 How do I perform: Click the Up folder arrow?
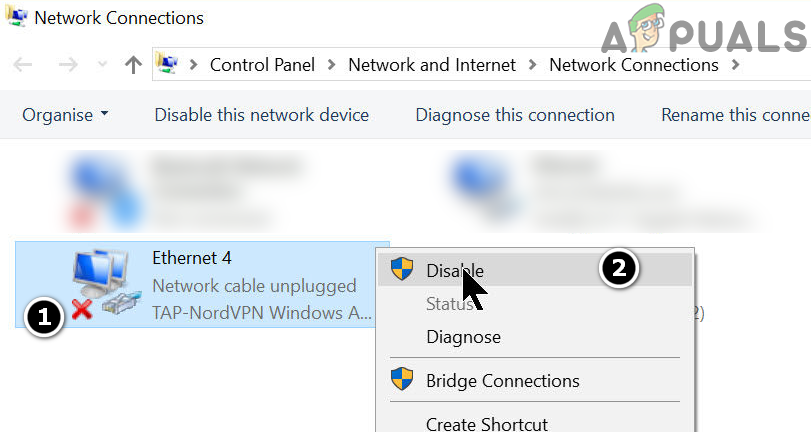[x=133, y=65]
